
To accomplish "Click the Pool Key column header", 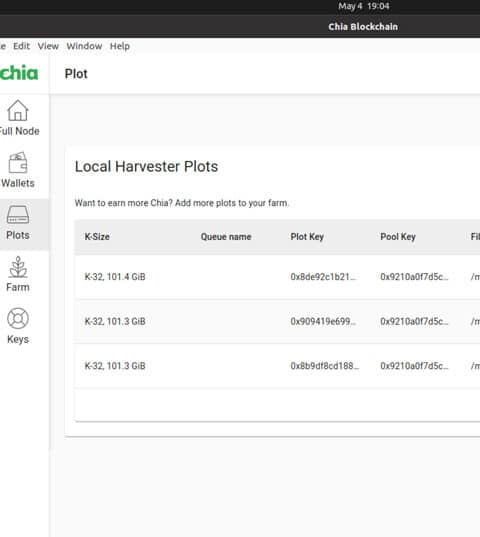I will coord(398,237).
